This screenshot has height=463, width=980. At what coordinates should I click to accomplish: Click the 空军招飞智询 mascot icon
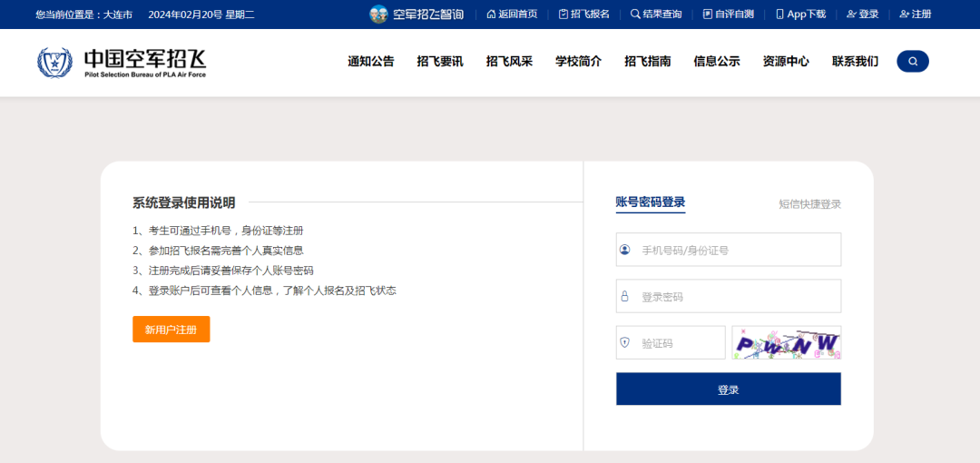click(x=378, y=14)
